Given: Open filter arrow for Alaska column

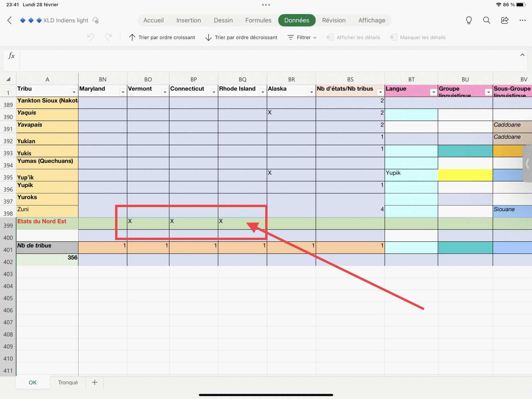Looking at the screenshot, I should click(x=311, y=92).
